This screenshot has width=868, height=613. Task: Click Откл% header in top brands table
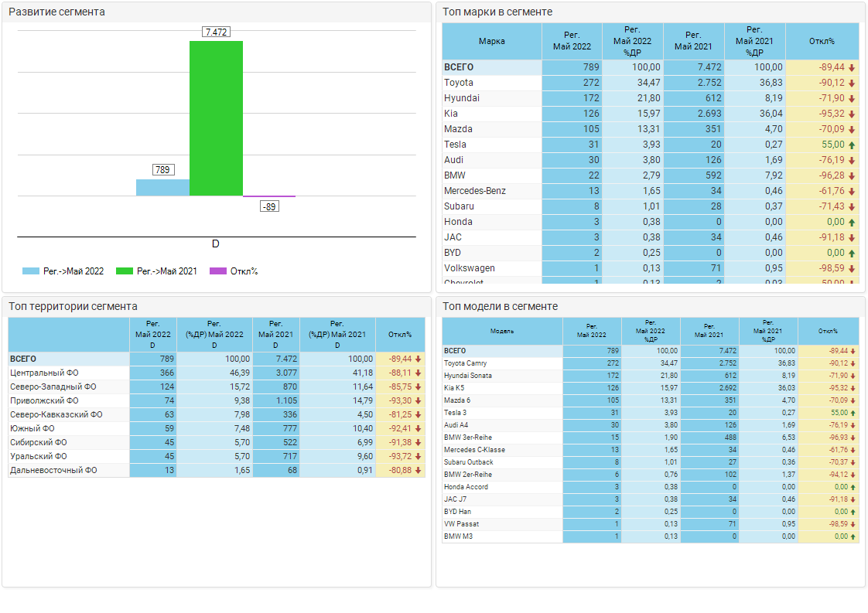(822, 42)
